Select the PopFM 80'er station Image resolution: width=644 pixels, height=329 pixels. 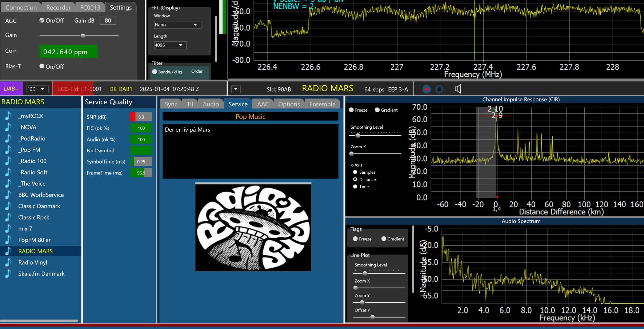point(35,240)
